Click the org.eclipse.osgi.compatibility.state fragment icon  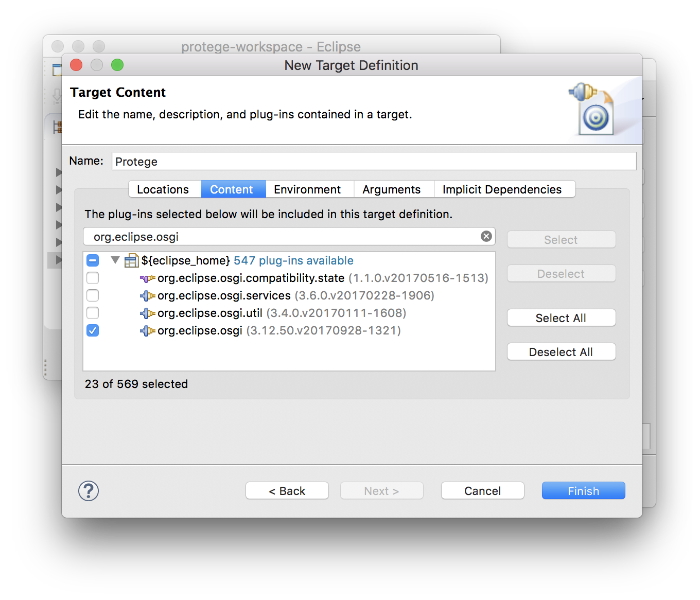tap(148, 278)
